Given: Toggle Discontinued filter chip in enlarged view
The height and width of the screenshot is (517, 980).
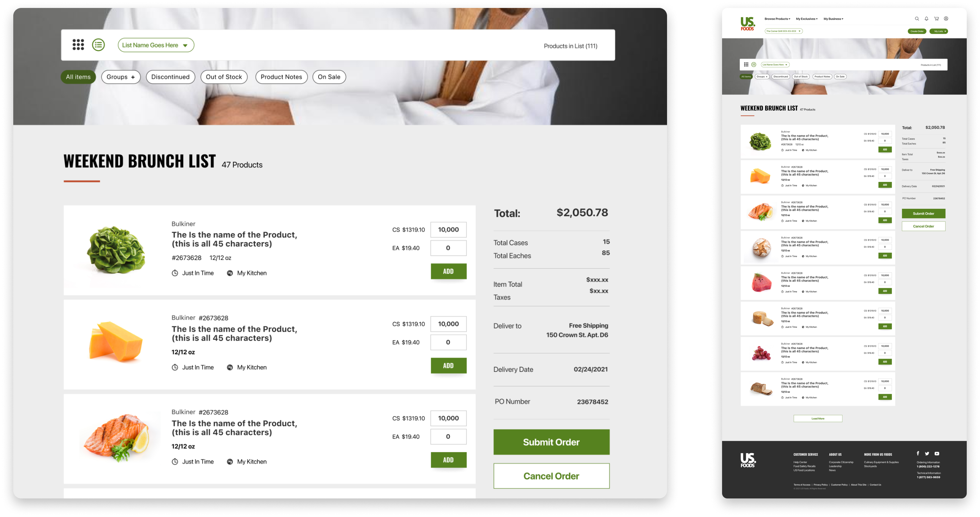Looking at the screenshot, I should click(170, 77).
